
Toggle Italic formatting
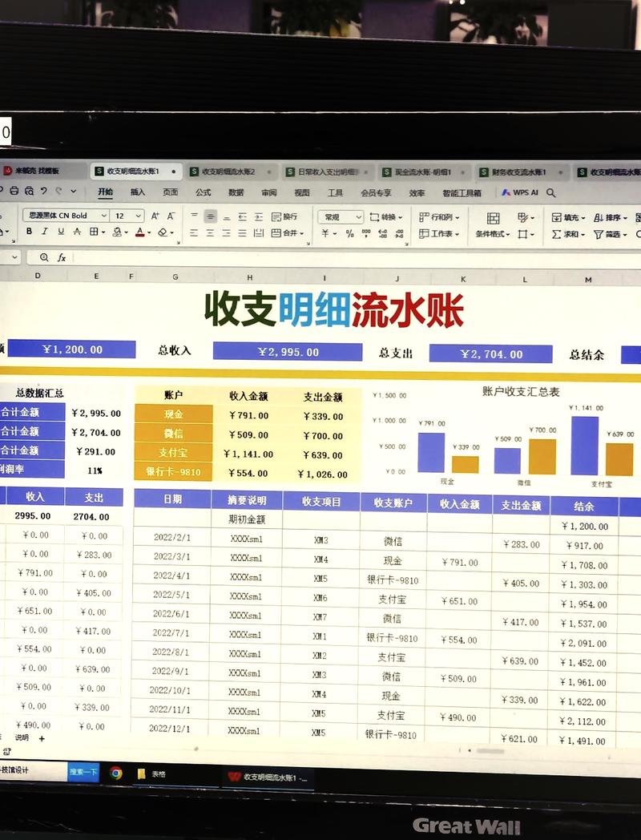(44, 231)
